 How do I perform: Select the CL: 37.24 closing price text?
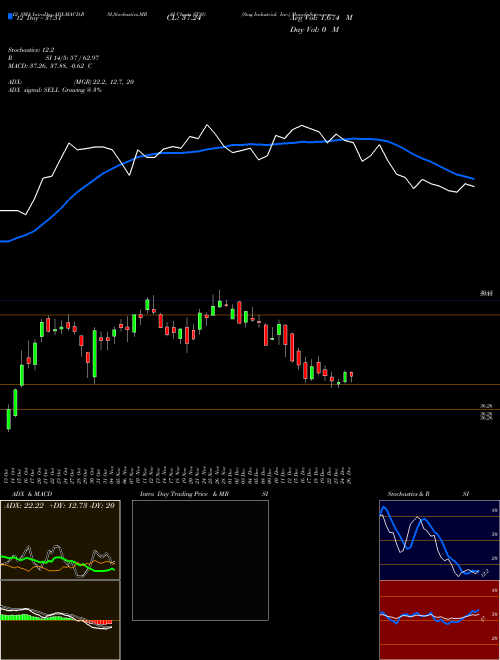(x=185, y=18)
